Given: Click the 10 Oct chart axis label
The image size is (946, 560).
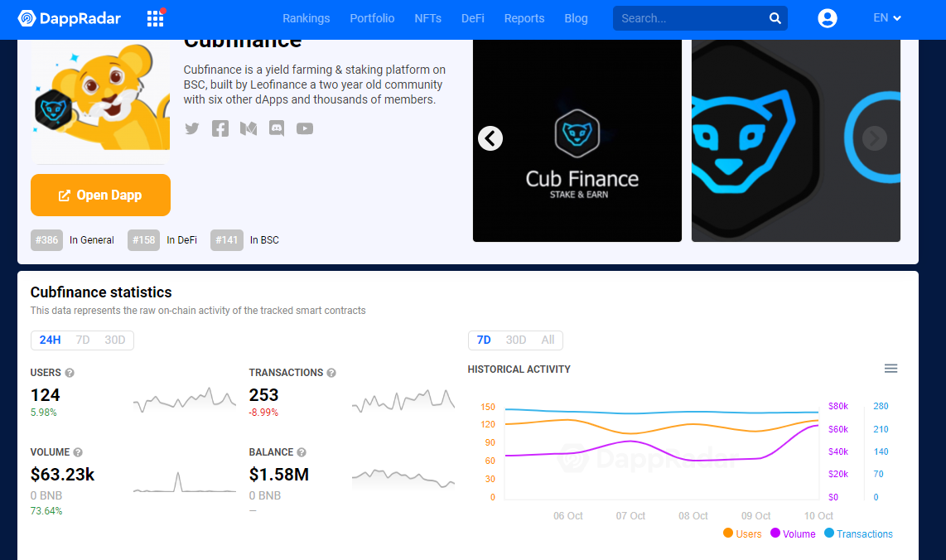Looking at the screenshot, I should point(818,516).
